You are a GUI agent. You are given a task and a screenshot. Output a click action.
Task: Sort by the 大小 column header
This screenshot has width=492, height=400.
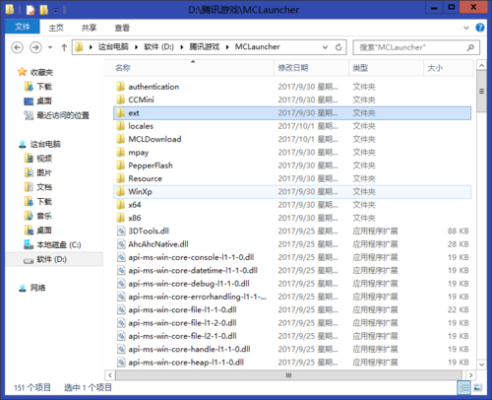click(x=448, y=68)
